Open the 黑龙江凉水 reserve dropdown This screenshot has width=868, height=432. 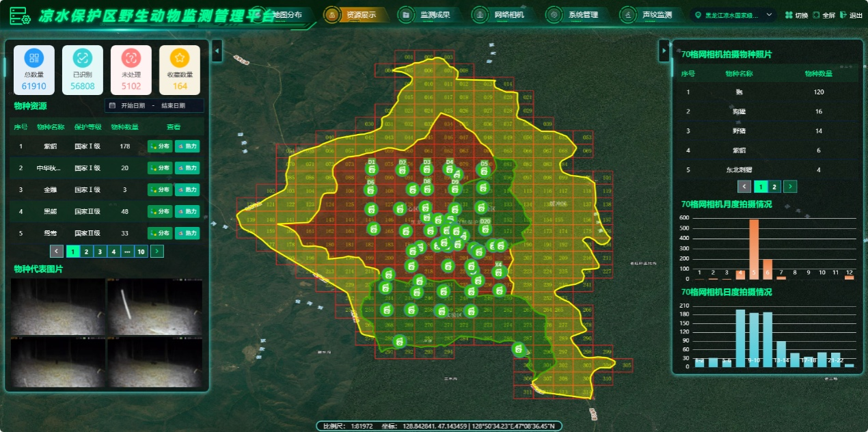point(735,15)
